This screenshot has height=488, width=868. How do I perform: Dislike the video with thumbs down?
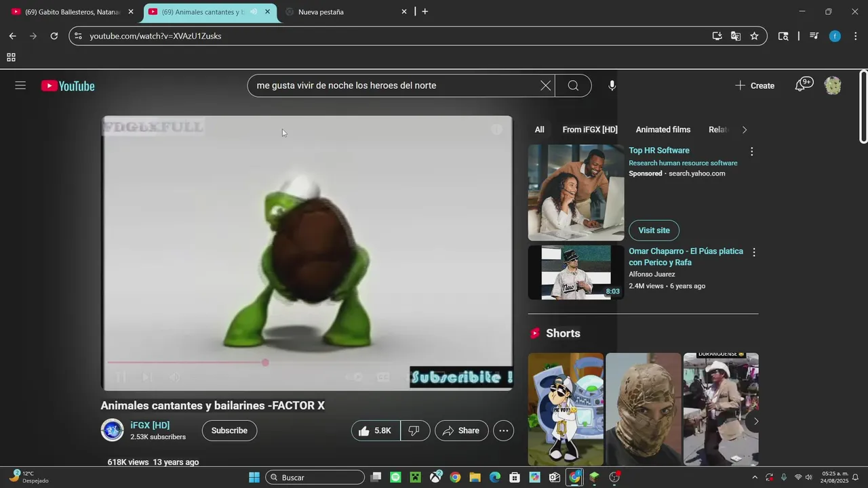(x=415, y=430)
